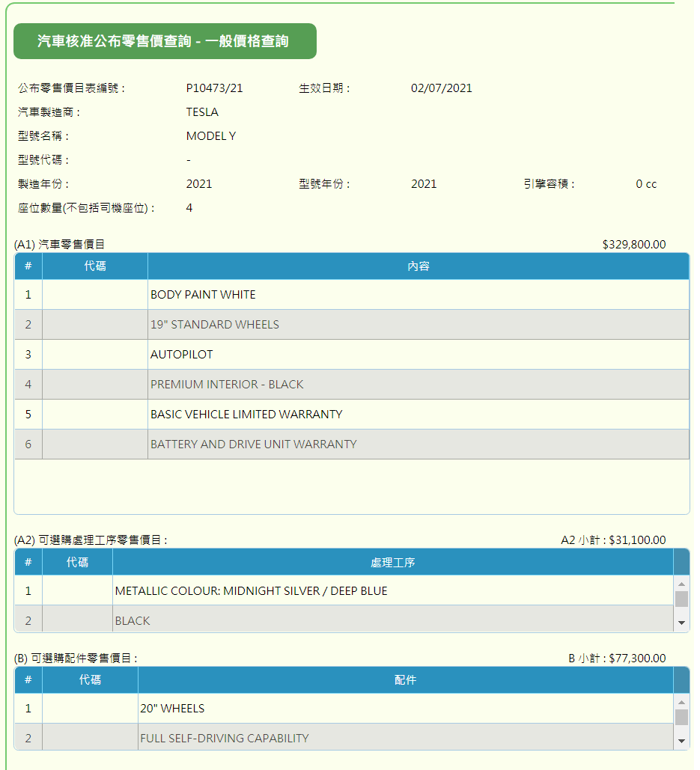Click the 汽車製造商 label
Viewport: 700px width, 770px height.
pos(49,112)
